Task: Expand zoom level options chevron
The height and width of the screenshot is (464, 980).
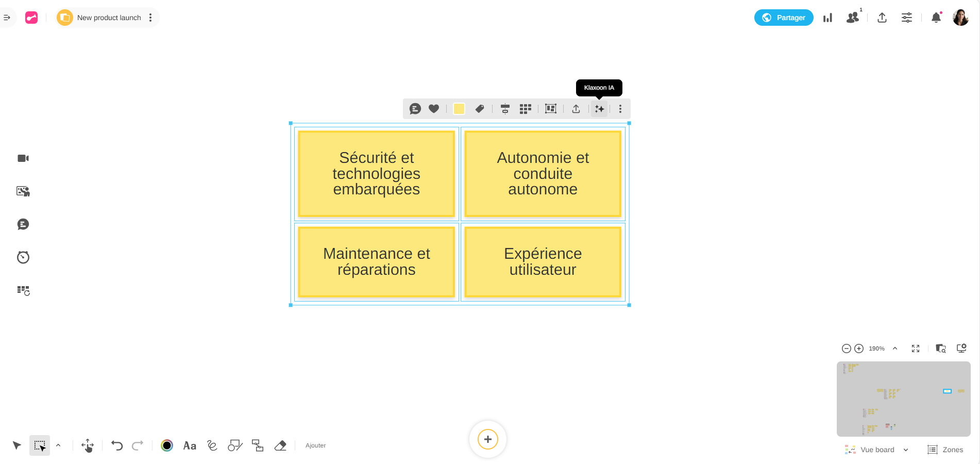Action: point(895,349)
